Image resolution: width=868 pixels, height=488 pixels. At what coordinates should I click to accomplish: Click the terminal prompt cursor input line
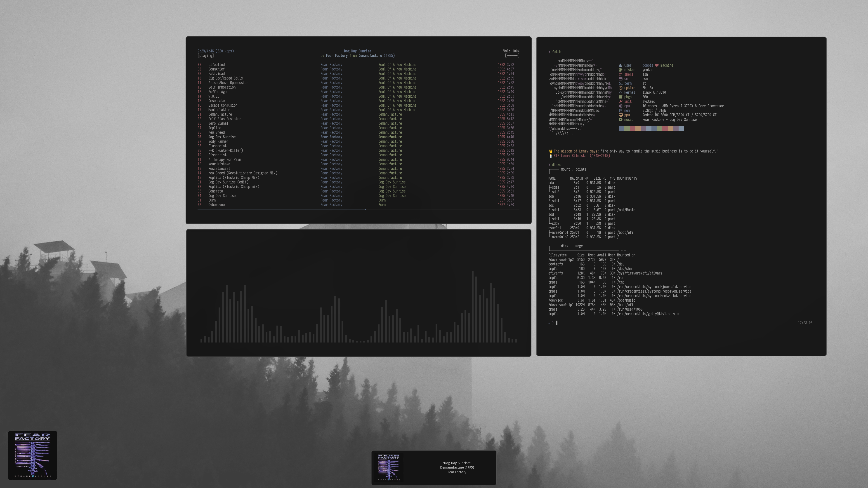coord(556,323)
